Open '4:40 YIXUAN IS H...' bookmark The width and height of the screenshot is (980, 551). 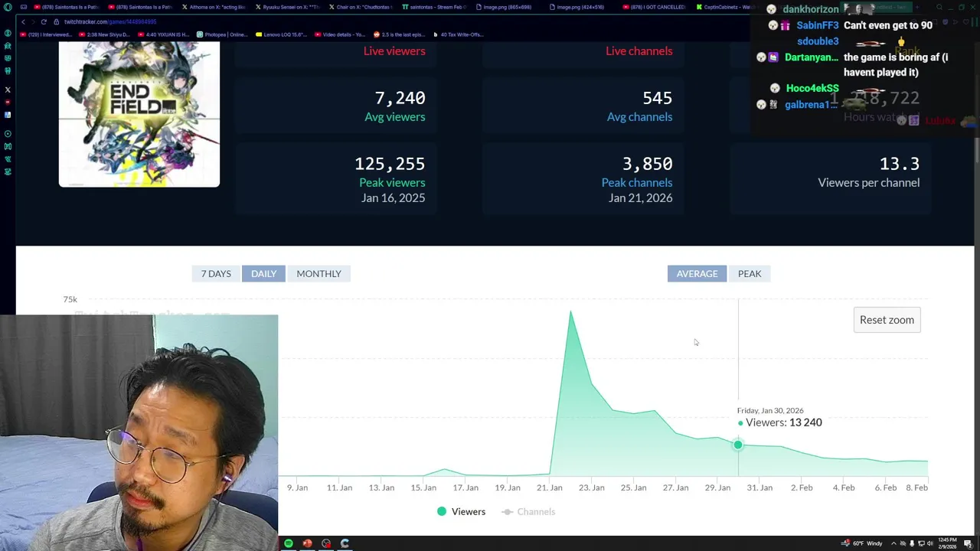pos(165,34)
